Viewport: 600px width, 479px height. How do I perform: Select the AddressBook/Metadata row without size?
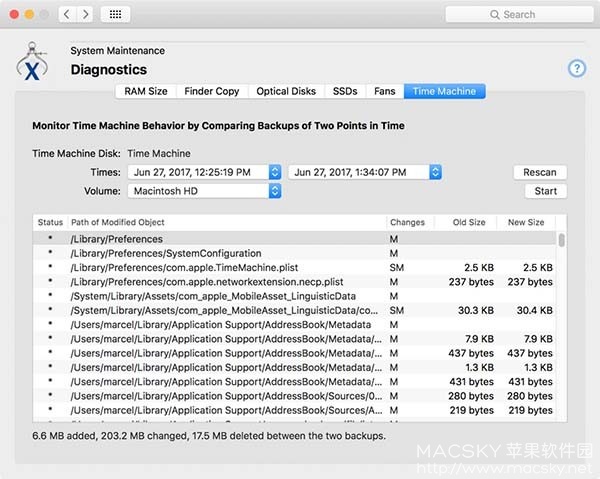point(294,325)
